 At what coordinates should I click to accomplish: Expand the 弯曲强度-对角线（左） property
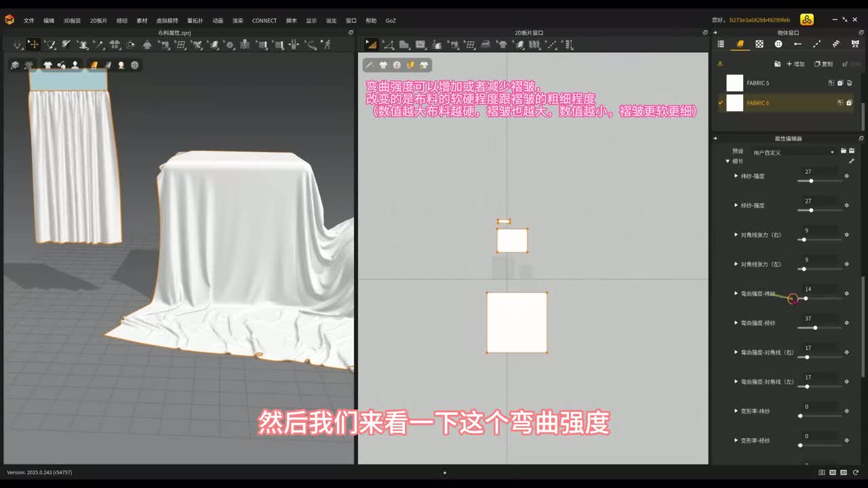[736, 382]
